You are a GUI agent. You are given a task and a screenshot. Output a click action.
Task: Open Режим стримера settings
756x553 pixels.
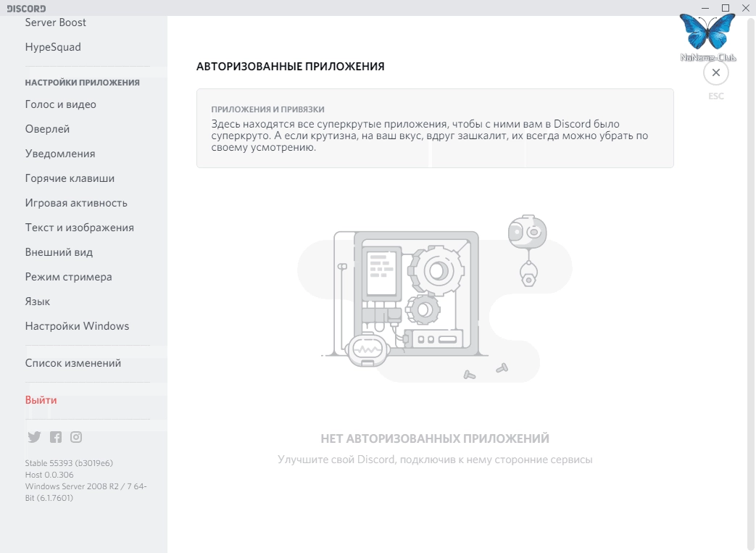click(x=68, y=277)
